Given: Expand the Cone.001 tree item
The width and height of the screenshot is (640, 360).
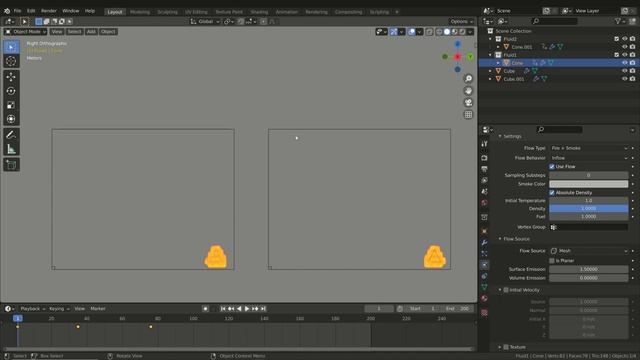Looking at the screenshot, I should coord(498,47).
